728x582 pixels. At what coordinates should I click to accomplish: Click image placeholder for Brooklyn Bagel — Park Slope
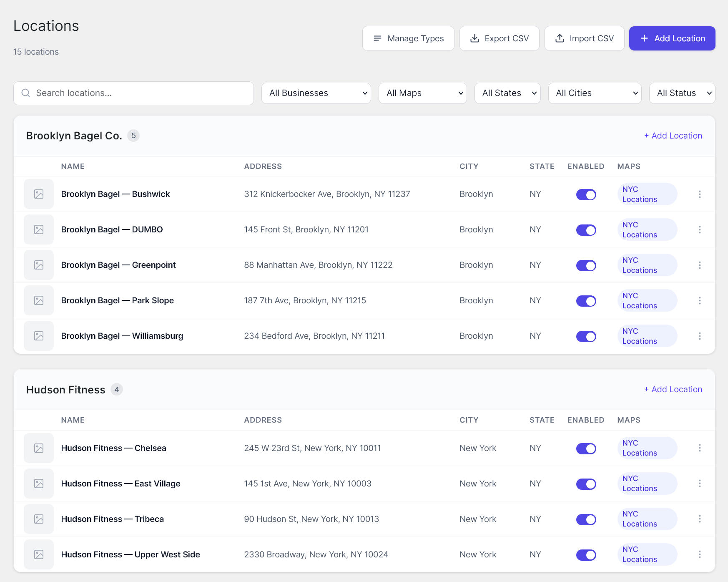(x=39, y=300)
